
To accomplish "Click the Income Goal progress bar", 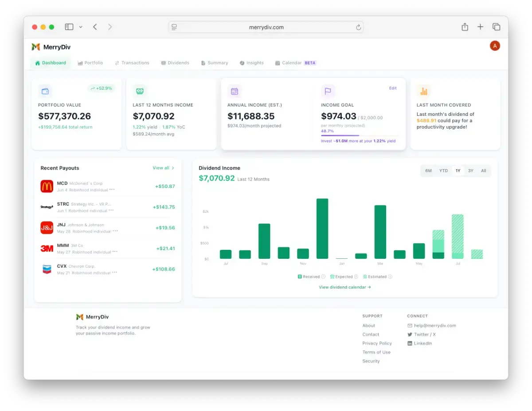I will [360, 135].
